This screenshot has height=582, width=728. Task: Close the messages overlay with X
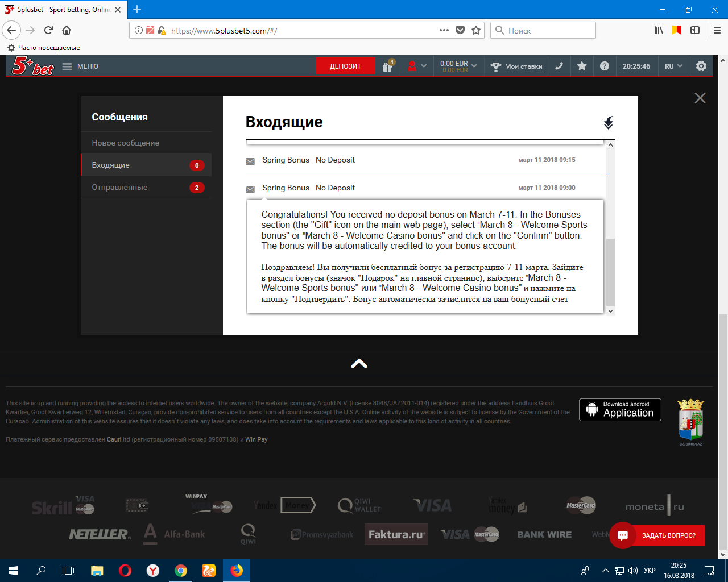[700, 98]
